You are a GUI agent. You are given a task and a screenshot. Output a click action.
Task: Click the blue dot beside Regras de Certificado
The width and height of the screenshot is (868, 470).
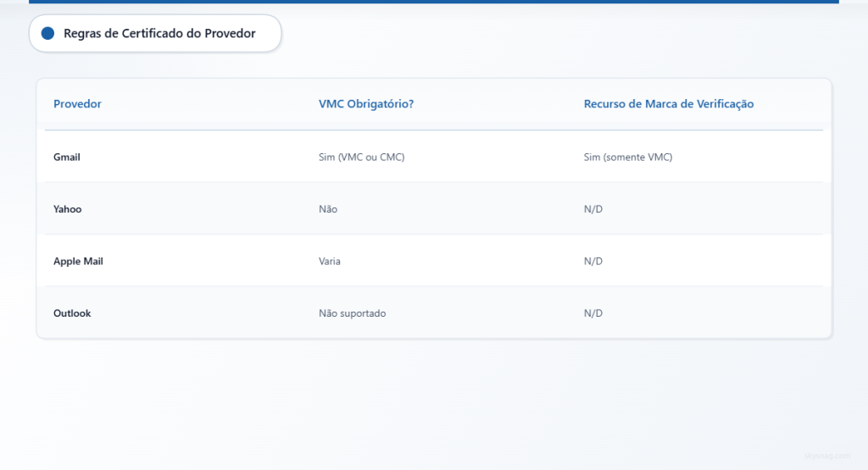[x=47, y=34]
